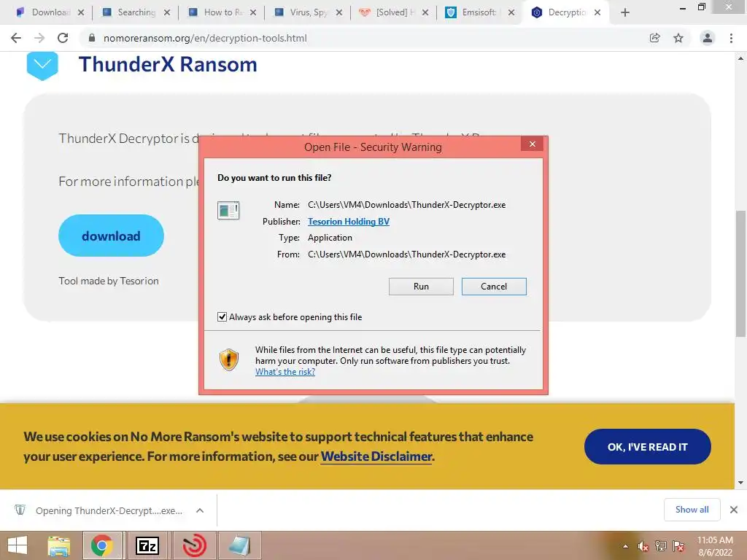Click download item shield icon
Viewport: 747px width, 560px height.
tap(20, 510)
